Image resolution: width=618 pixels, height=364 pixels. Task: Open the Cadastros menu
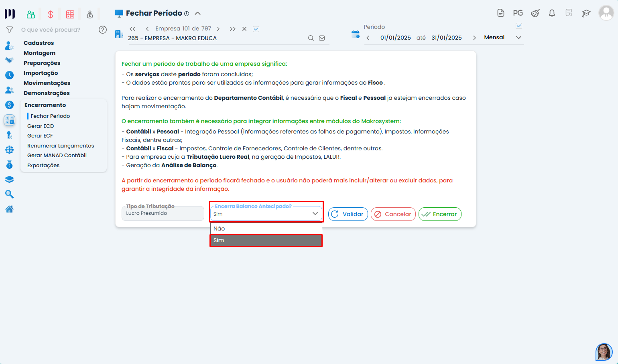pyautogui.click(x=39, y=43)
